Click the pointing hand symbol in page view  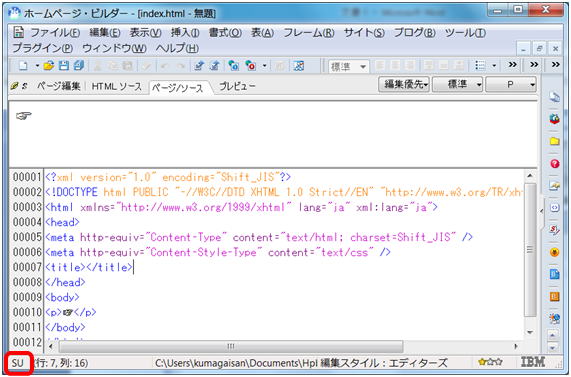tap(24, 116)
